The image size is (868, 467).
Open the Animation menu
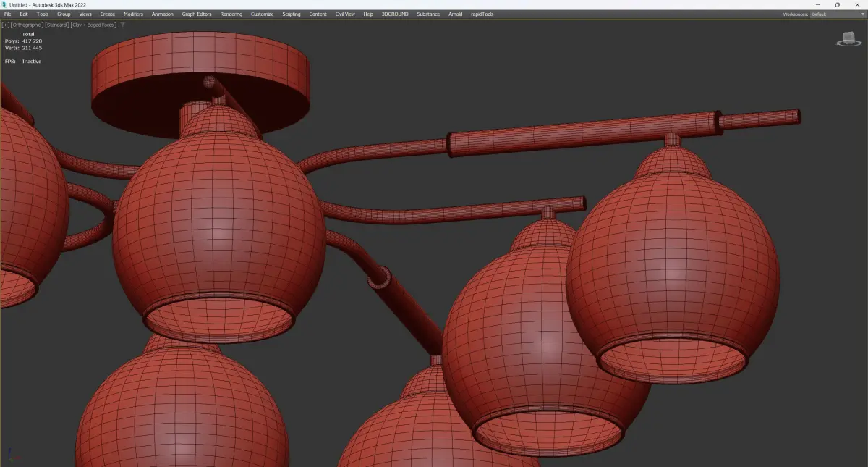[x=163, y=14]
